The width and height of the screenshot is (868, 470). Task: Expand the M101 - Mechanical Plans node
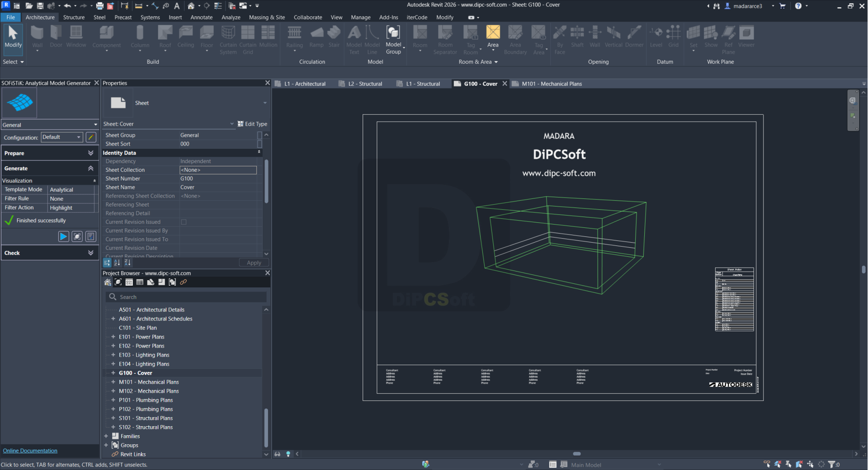[x=113, y=382]
